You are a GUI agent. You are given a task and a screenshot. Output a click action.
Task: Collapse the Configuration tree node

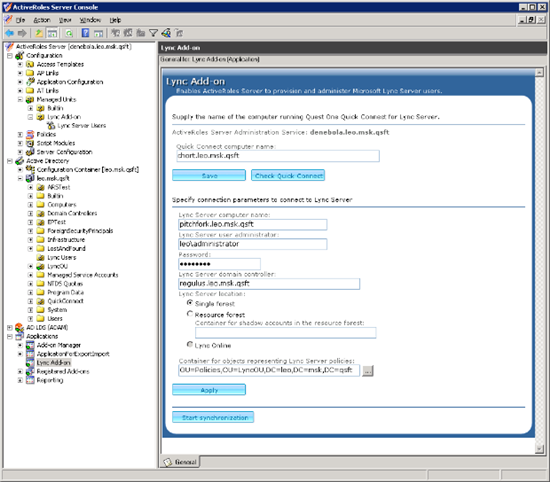click(x=10, y=55)
